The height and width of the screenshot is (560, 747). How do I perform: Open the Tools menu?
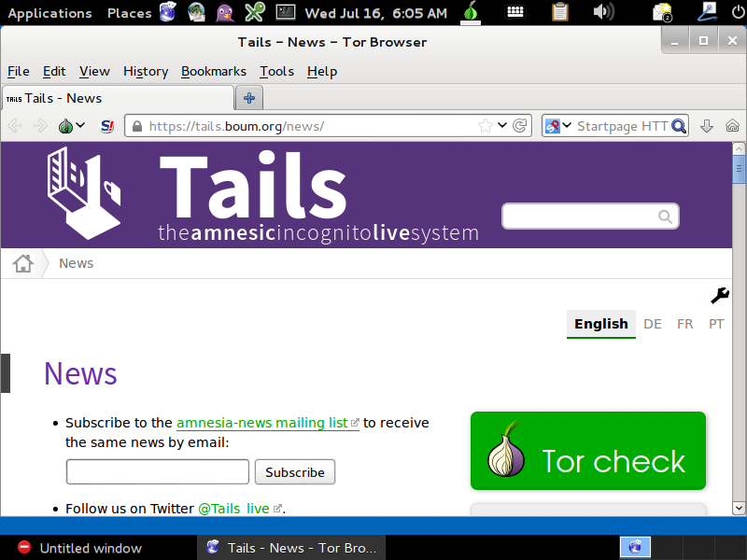(x=276, y=72)
